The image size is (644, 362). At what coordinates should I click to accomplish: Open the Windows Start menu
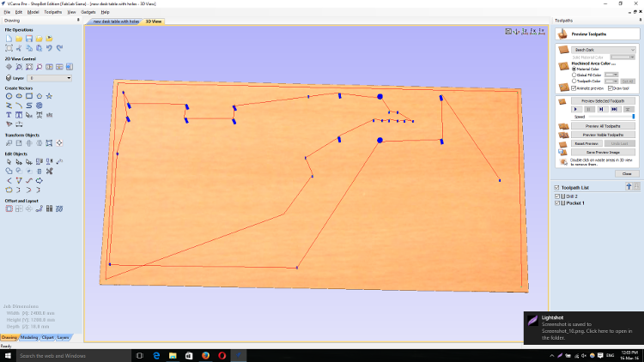point(8,355)
